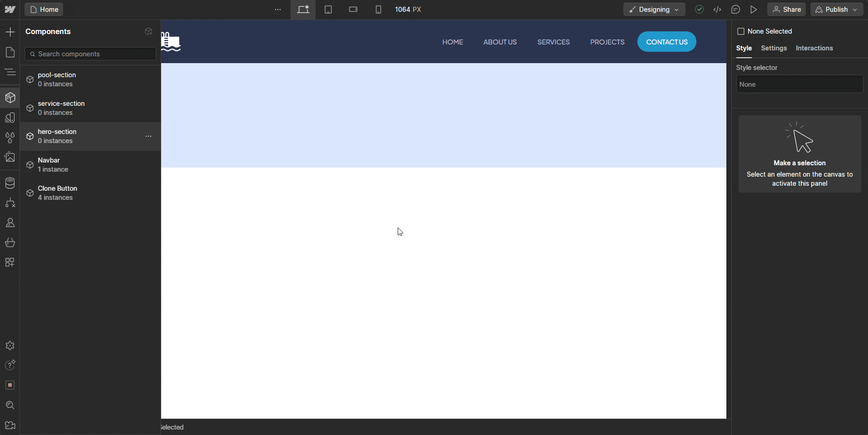
Task: Open hero-section more options menu
Action: (148, 136)
